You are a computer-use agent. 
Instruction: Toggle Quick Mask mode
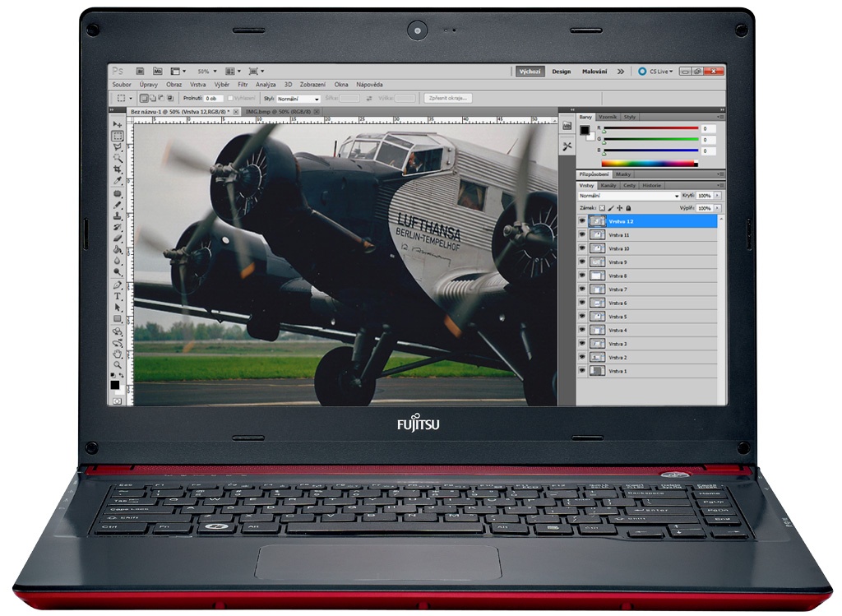point(117,401)
